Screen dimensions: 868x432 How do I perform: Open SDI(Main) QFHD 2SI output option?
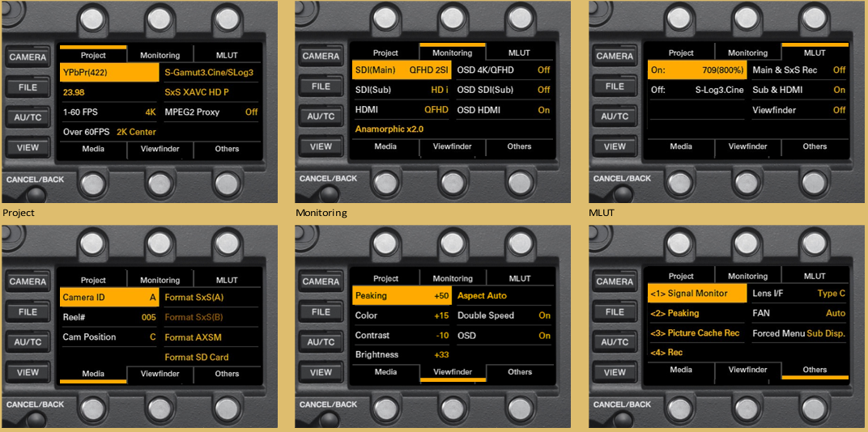tap(402, 70)
